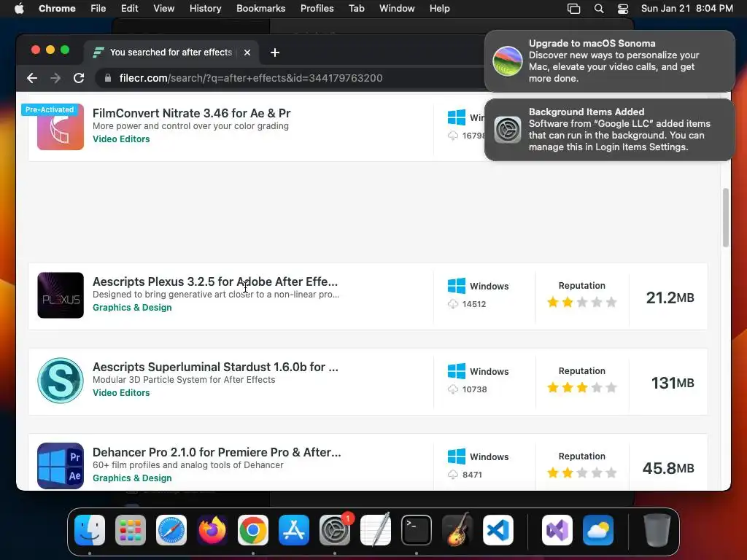Click download cloud icon beside 10738

tap(452, 389)
